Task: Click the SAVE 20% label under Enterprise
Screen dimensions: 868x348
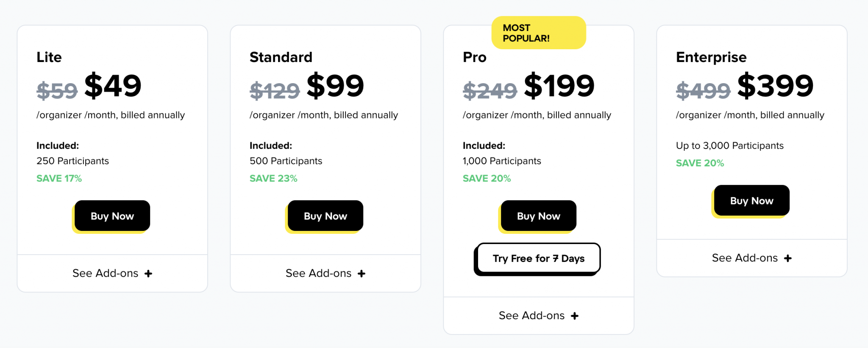Action: [x=699, y=163]
